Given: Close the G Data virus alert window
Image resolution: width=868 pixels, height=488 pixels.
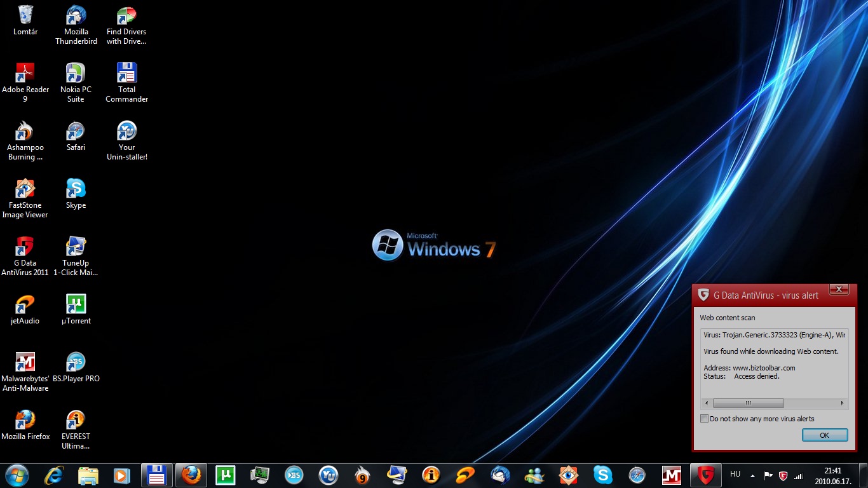Looking at the screenshot, I should [x=839, y=290].
